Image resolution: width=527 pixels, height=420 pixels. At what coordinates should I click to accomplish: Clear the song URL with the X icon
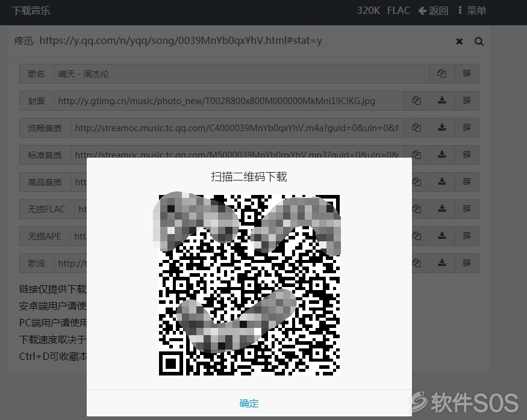pyautogui.click(x=459, y=42)
